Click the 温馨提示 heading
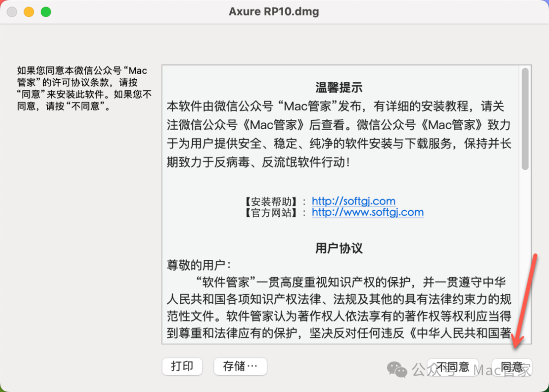549x392 pixels. [339, 87]
